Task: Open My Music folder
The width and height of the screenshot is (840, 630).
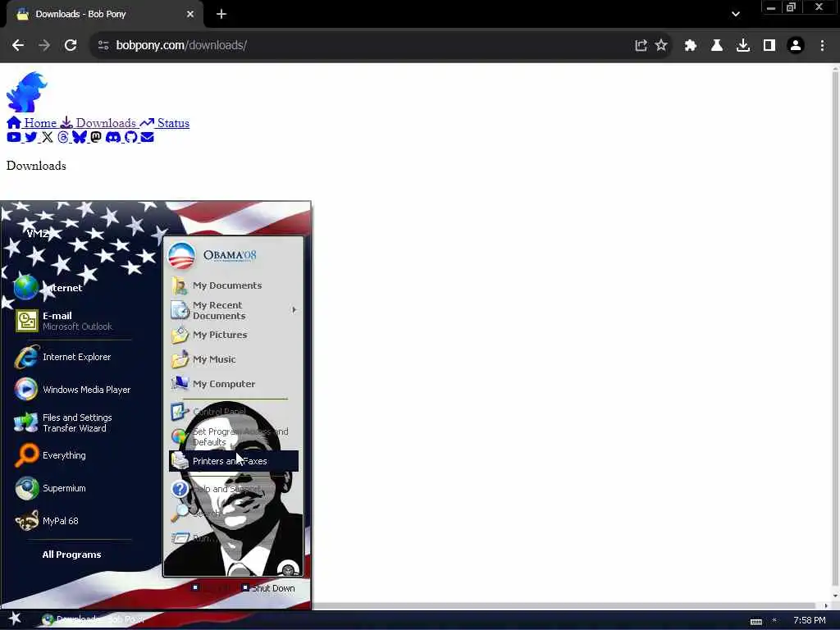Action: tap(234, 359)
